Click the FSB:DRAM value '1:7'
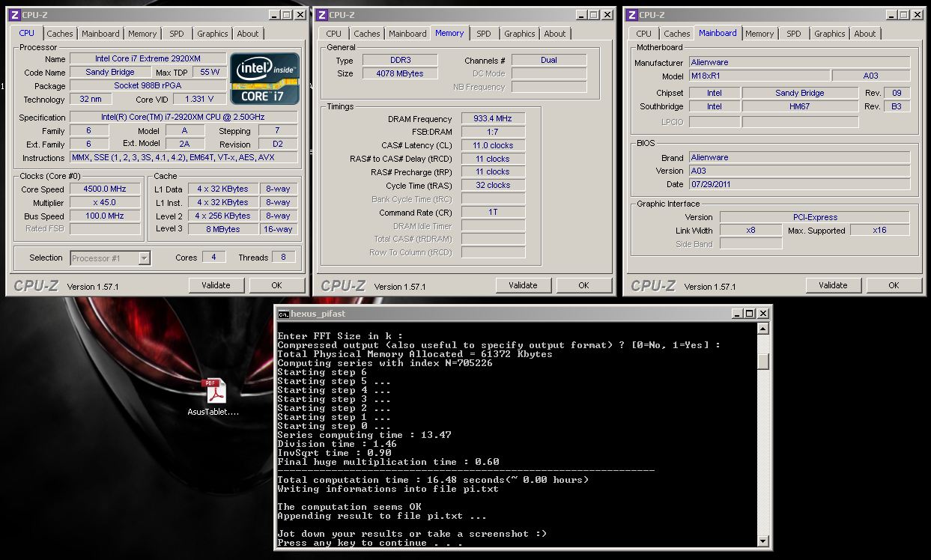The height and width of the screenshot is (560, 931). click(x=493, y=133)
